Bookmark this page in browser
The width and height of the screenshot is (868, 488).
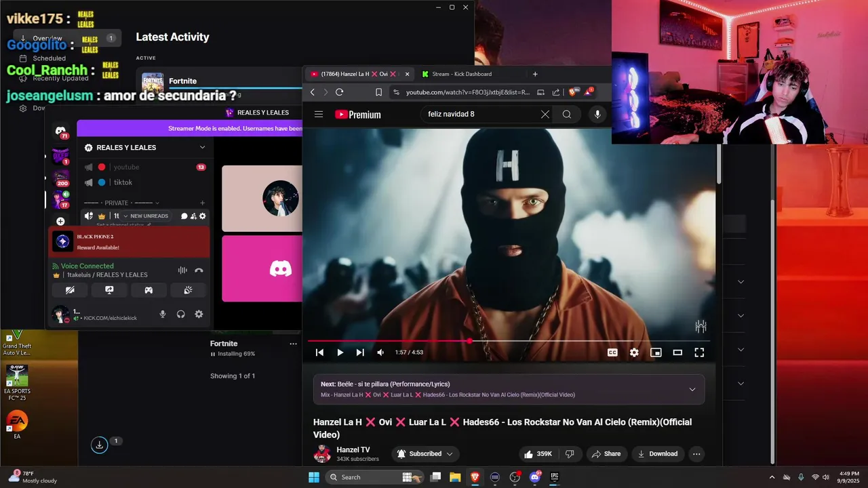(x=378, y=92)
